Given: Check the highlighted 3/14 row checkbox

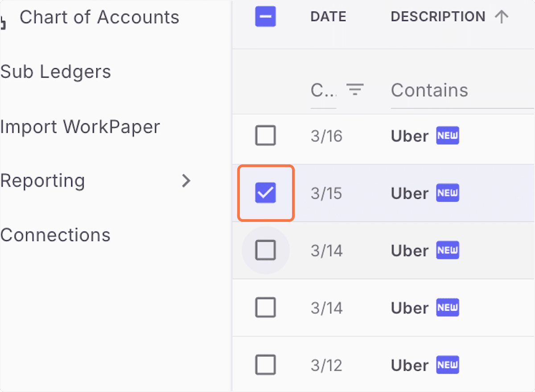Looking at the screenshot, I should 265,250.
